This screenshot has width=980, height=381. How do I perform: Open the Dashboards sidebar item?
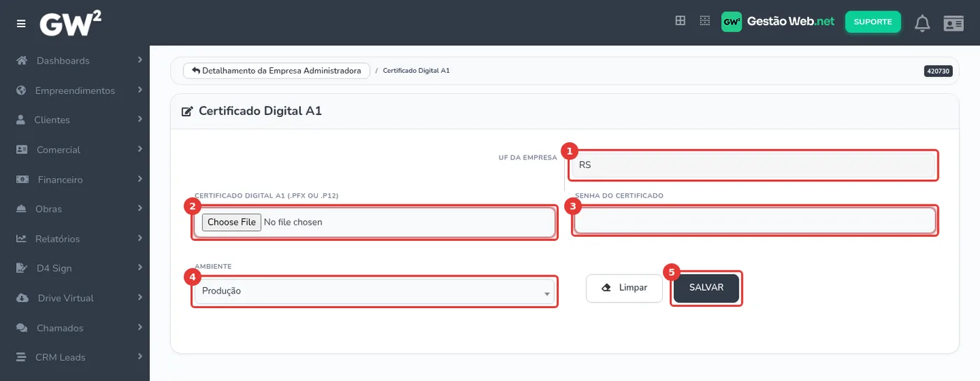click(x=75, y=60)
